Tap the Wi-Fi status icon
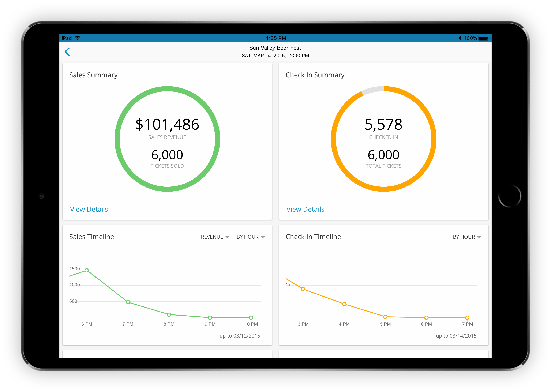Screen dimensions: 551x392 78,38
